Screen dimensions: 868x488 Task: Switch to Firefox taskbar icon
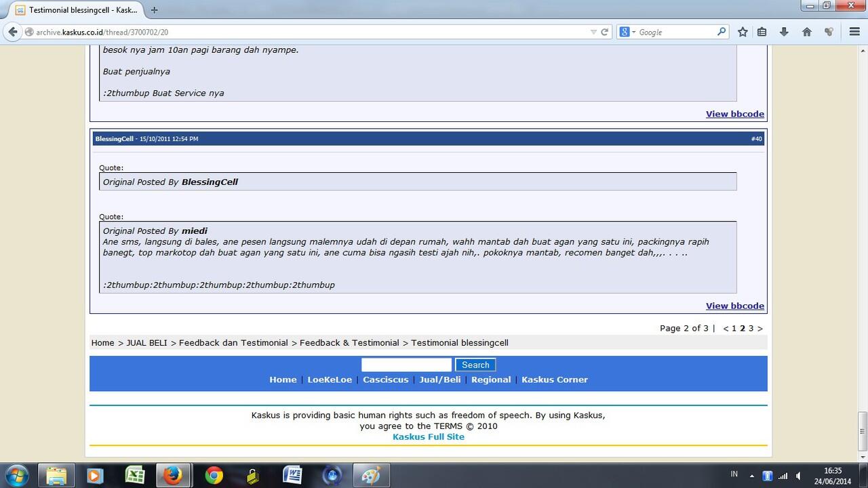(174, 476)
